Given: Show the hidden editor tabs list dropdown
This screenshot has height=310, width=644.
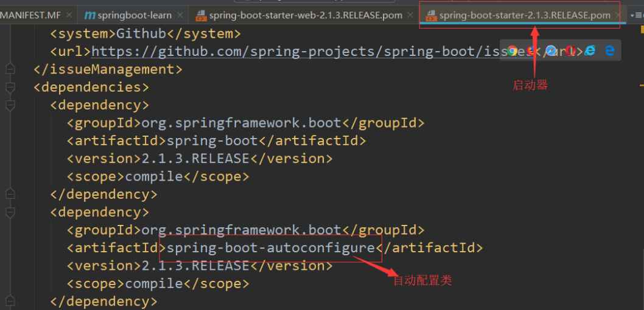Looking at the screenshot, I should 636,16.
